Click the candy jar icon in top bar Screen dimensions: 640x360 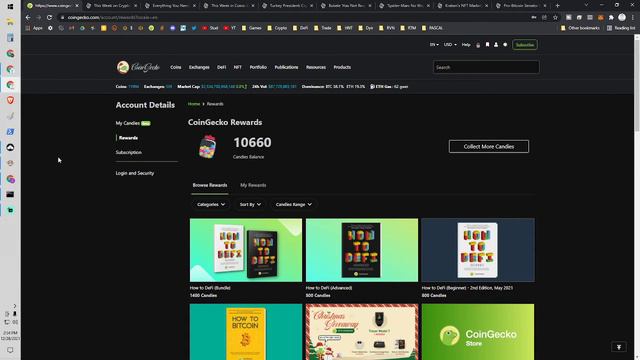[x=478, y=45]
